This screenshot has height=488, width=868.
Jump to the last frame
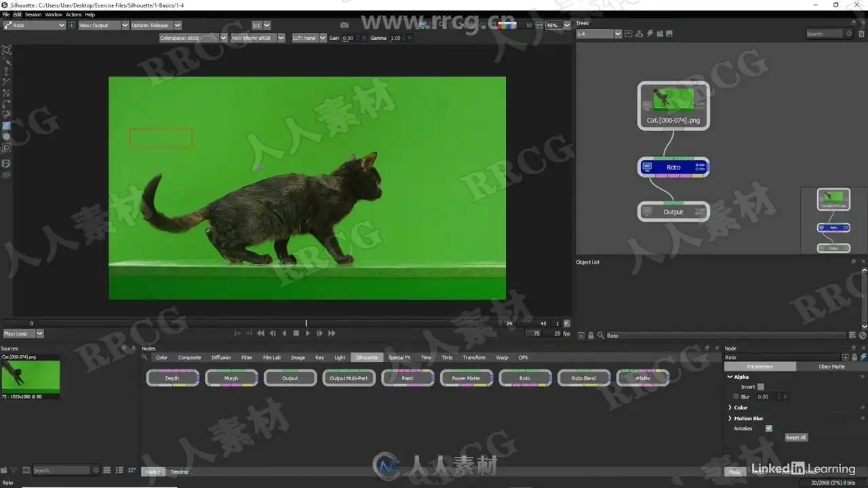tap(332, 333)
